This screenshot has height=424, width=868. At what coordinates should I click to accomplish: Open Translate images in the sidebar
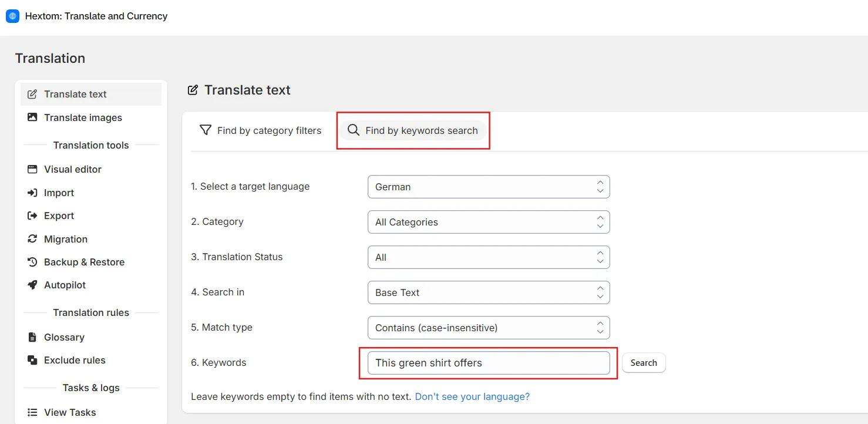pyautogui.click(x=91, y=117)
